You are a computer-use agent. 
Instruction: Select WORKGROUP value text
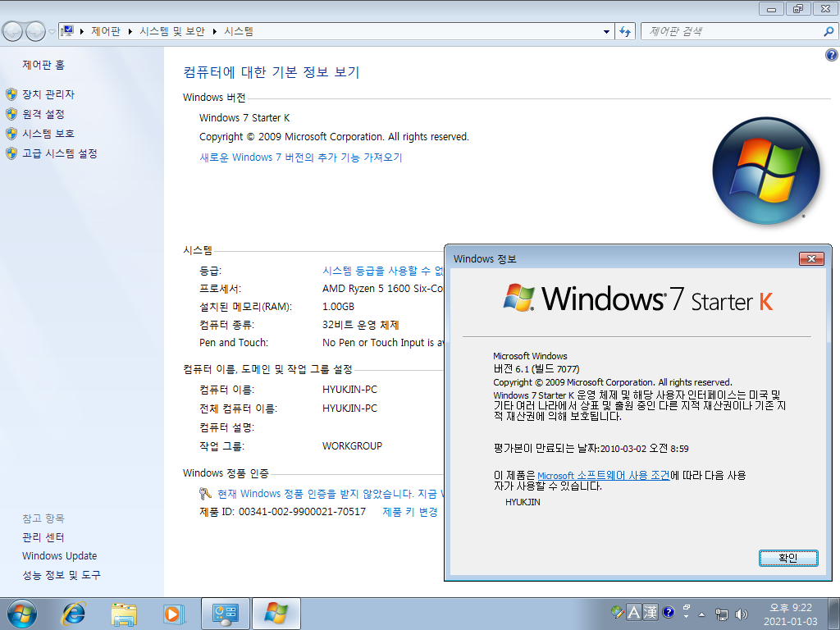click(352, 445)
